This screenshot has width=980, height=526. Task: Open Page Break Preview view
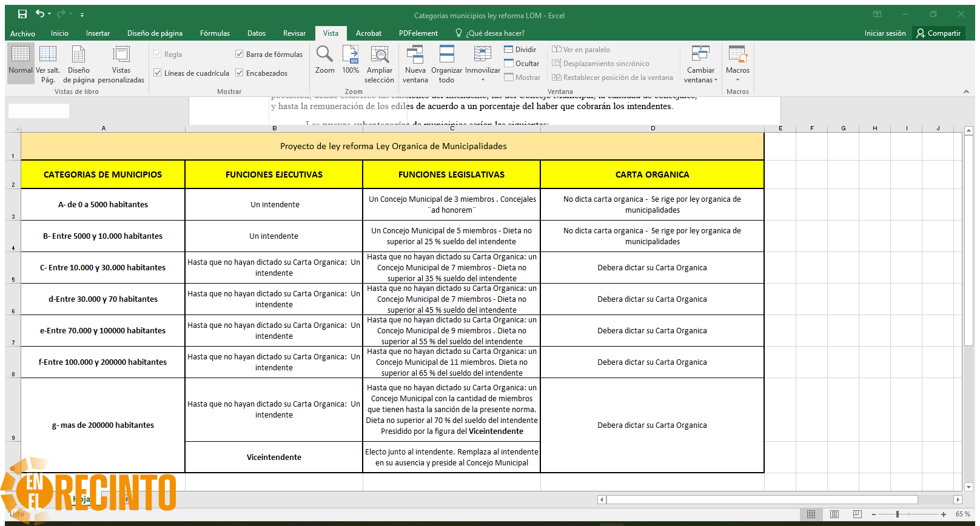[x=48, y=63]
